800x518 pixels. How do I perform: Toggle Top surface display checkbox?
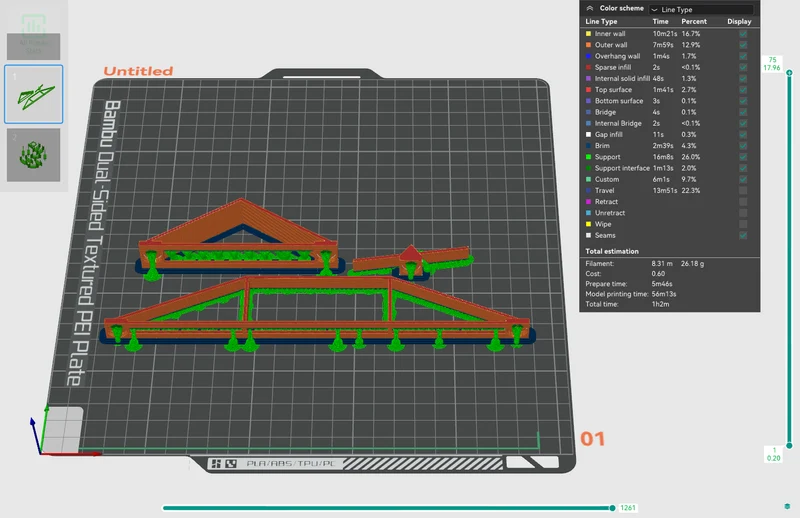click(x=743, y=90)
